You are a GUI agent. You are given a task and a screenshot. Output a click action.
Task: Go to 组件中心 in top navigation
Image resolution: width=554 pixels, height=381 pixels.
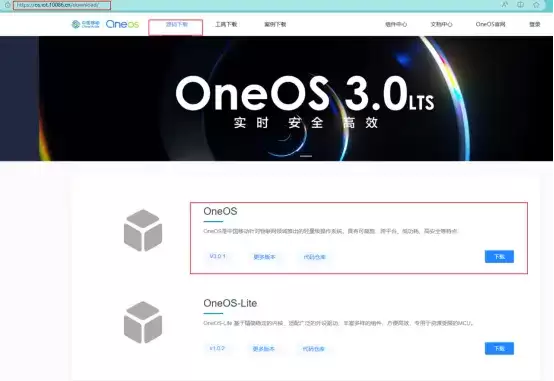click(396, 24)
